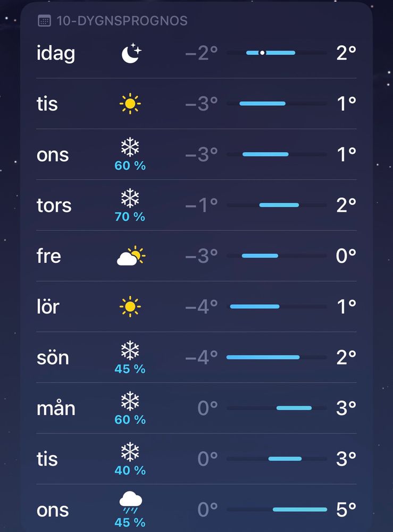Tap the calendar icon beside 10-DYGNSPROGNOS

44,21
